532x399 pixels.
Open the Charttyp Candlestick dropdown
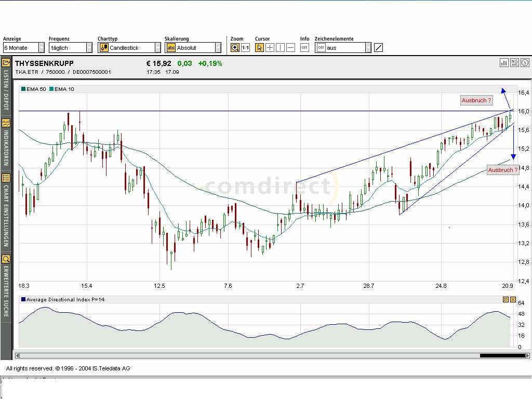pos(157,48)
